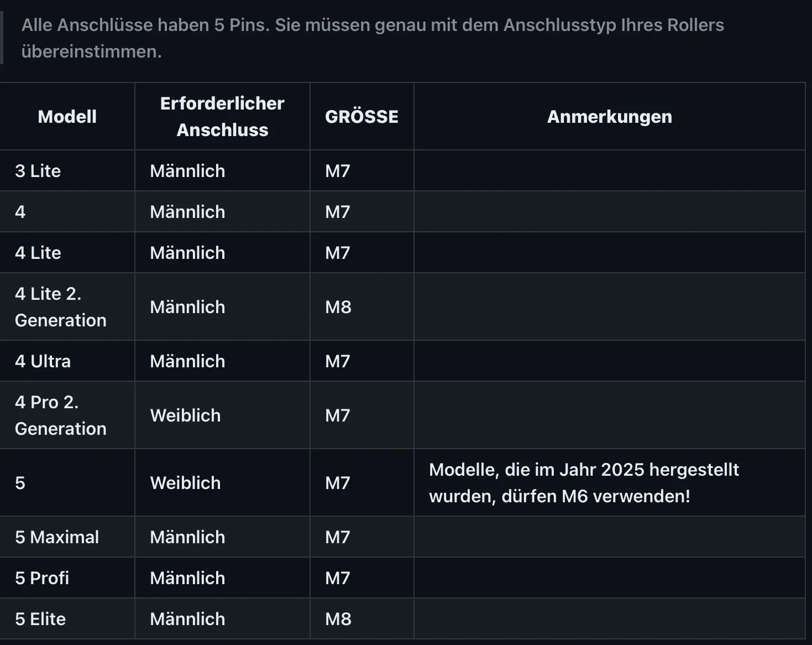Screen dimensions: 812x645
Task: Click the 'Erforderlicher Anschluss' column header
Action: click(222, 117)
